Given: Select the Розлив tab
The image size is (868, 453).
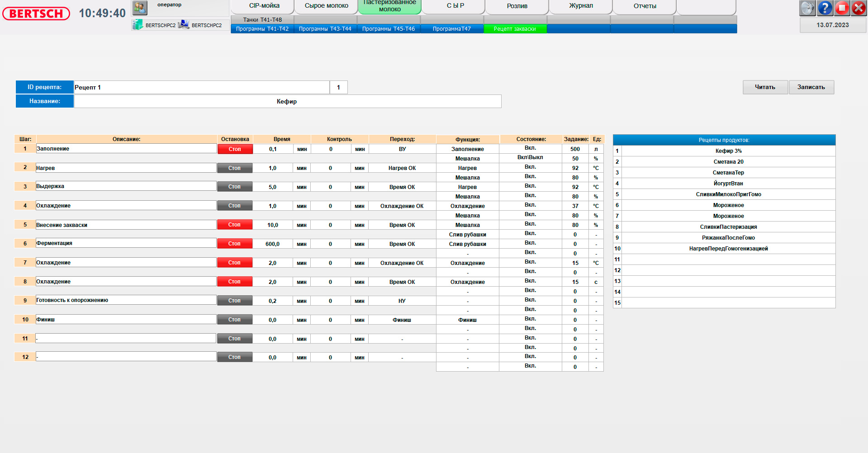Looking at the screenshot, I should tap(517, 6).
